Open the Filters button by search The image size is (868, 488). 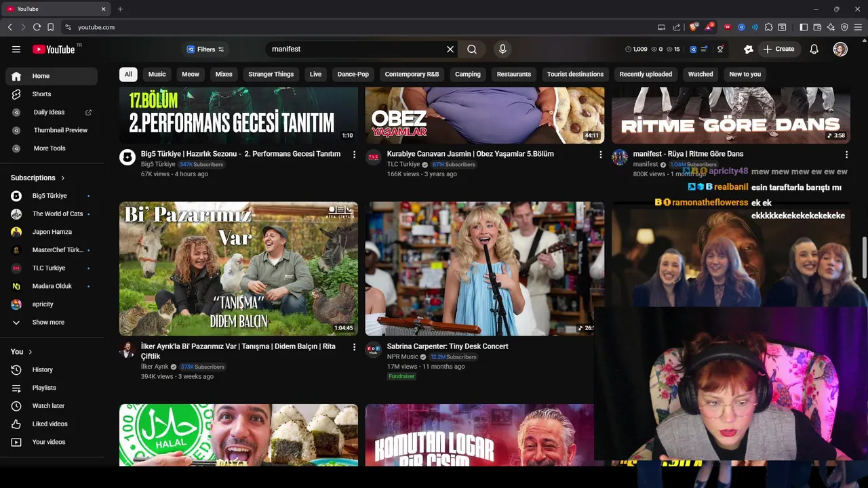205,49
